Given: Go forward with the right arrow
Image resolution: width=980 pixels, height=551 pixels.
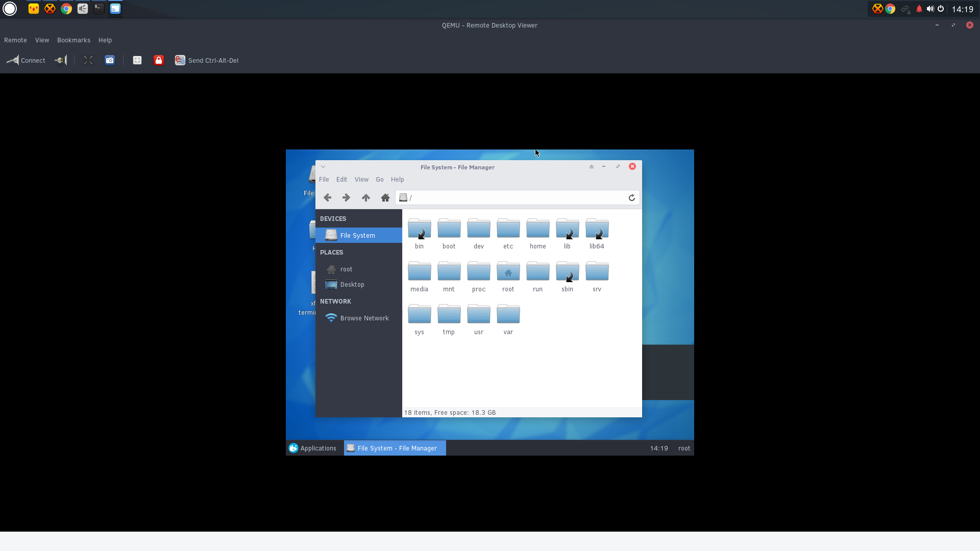Looking at the screenshot, I should coord(346,197).
